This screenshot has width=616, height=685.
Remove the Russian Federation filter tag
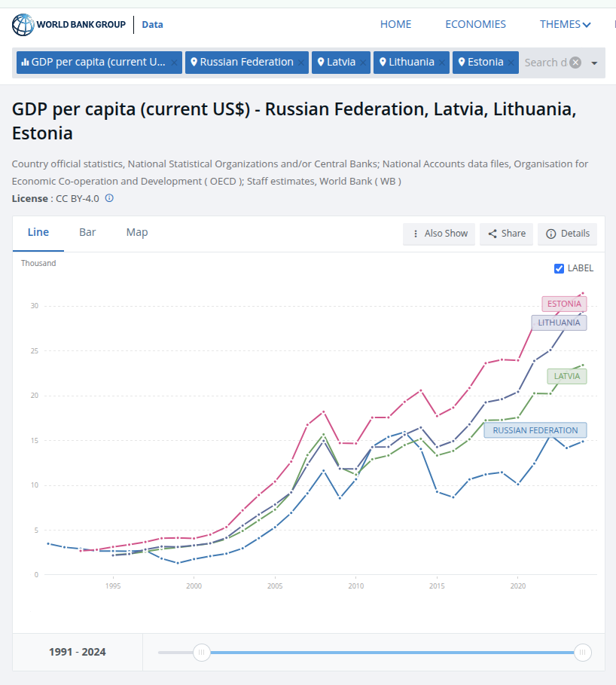[x=301, y=63]
